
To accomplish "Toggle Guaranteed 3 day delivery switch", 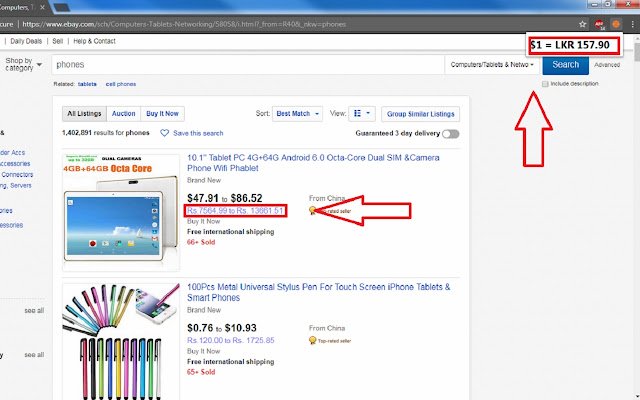I will tap(451, 134).
